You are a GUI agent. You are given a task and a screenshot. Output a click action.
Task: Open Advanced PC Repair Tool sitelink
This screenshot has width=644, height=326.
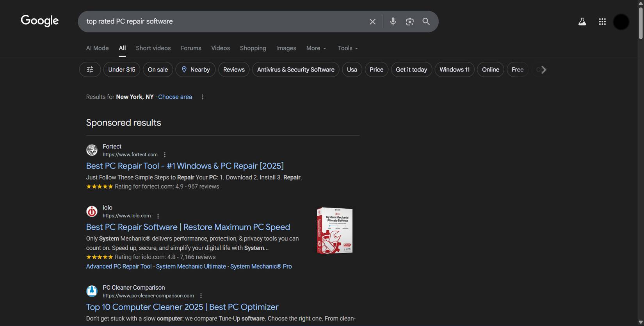point(119,267)
